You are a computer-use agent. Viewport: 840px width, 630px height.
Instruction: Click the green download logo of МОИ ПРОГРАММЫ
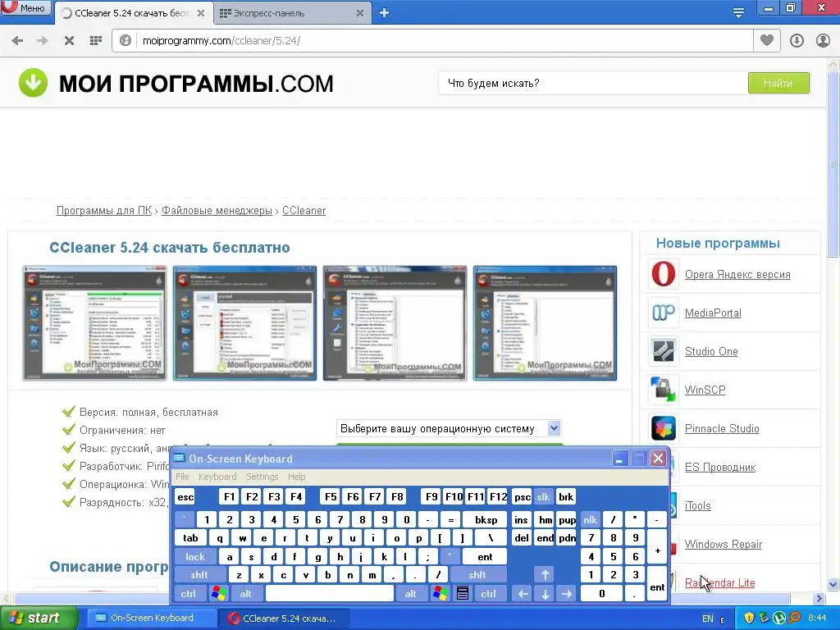(x=33, y=83)
